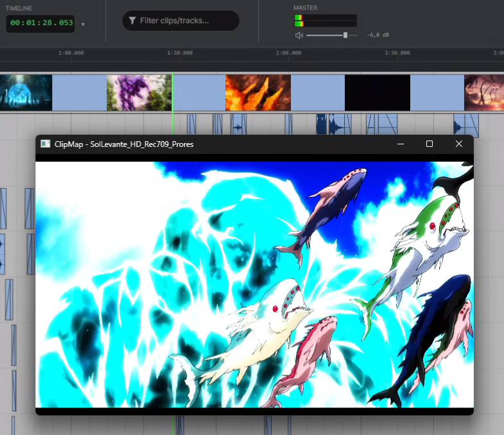Image resolution: width=504 pixels, height=435 pixels.
Task: Click the ClipMap SolLevante_HD_Rec709_Prores title
Action: coord(124,144)
